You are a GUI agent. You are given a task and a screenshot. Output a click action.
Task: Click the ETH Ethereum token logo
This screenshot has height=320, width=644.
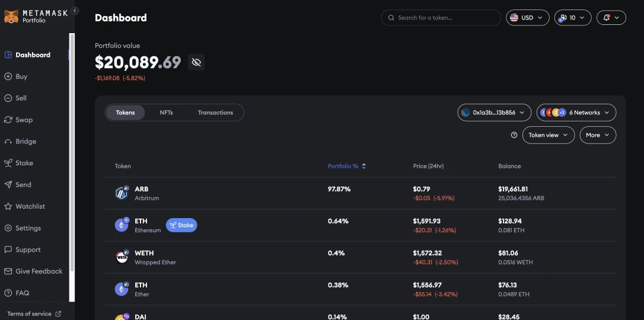(x=122, y=225)
